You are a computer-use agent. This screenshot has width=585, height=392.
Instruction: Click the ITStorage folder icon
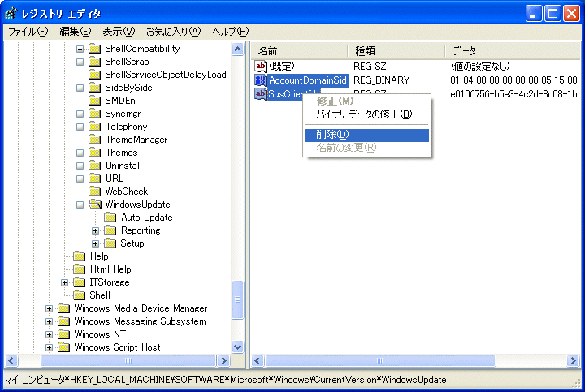pyautogui.click(x=80, y=282)
